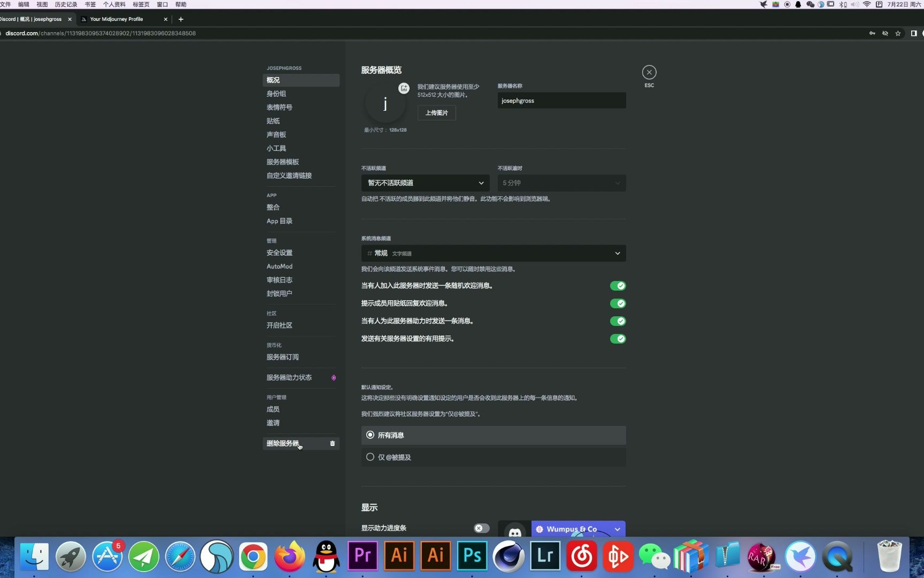
Task: Click the ESC close button of settings
Action: click(649, 72)
